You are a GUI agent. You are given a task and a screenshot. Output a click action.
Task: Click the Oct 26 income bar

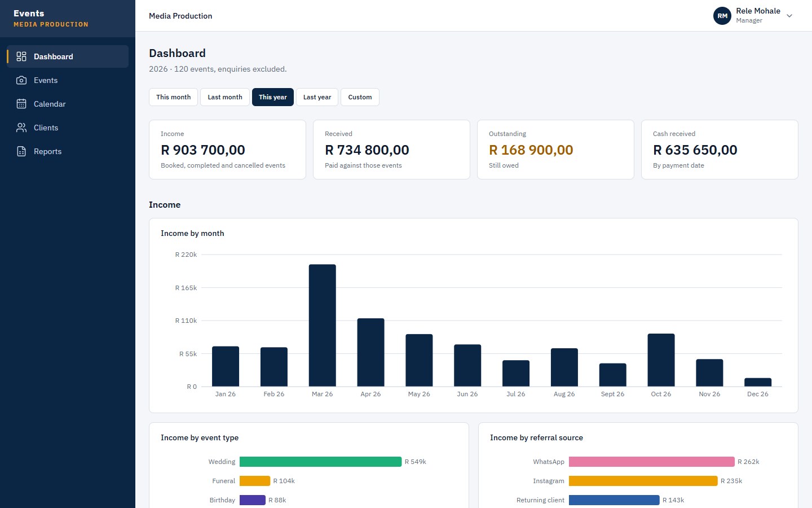(661, 360)
